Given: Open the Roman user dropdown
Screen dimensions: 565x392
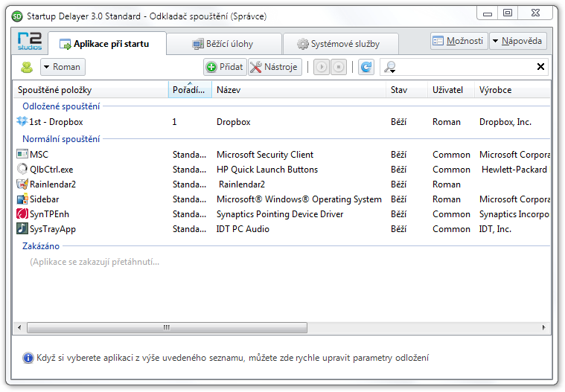Looking at the screenshot, I should click(63, 67).
